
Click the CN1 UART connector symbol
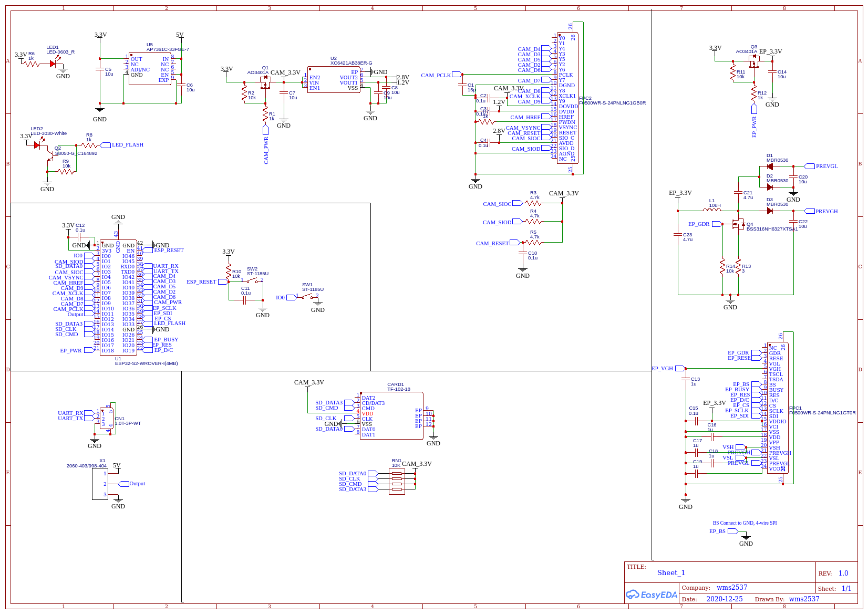coord(107,419)
